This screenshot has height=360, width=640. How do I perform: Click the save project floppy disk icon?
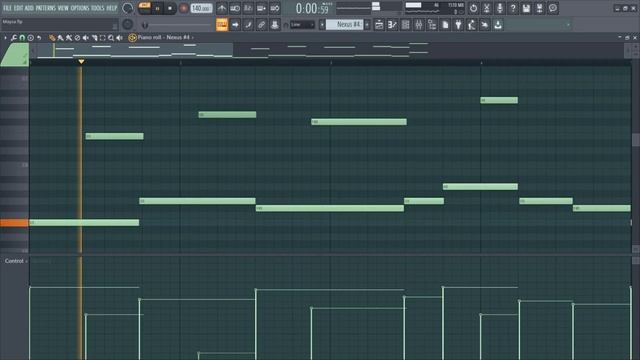(526, 8)
